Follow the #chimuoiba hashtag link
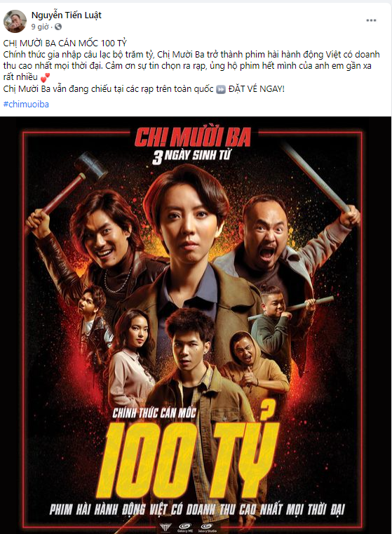This screenshot has width=392, height=534. [26, 105]
